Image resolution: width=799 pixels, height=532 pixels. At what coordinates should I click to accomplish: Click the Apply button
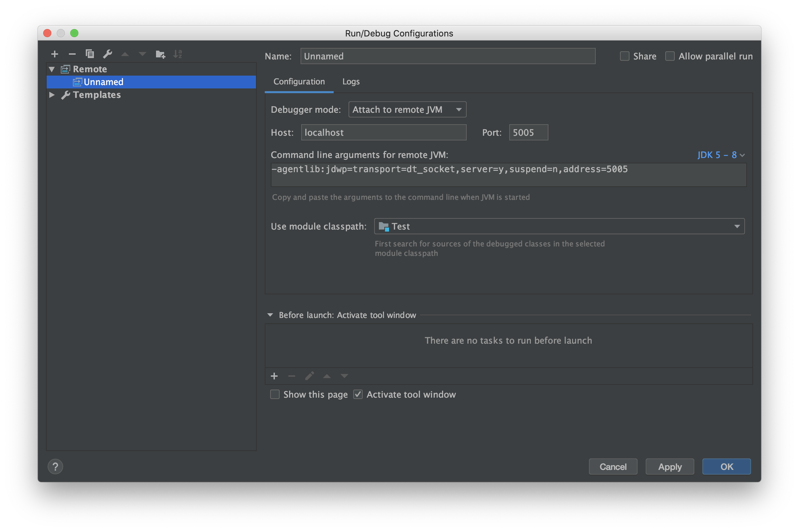pos(669,467)
